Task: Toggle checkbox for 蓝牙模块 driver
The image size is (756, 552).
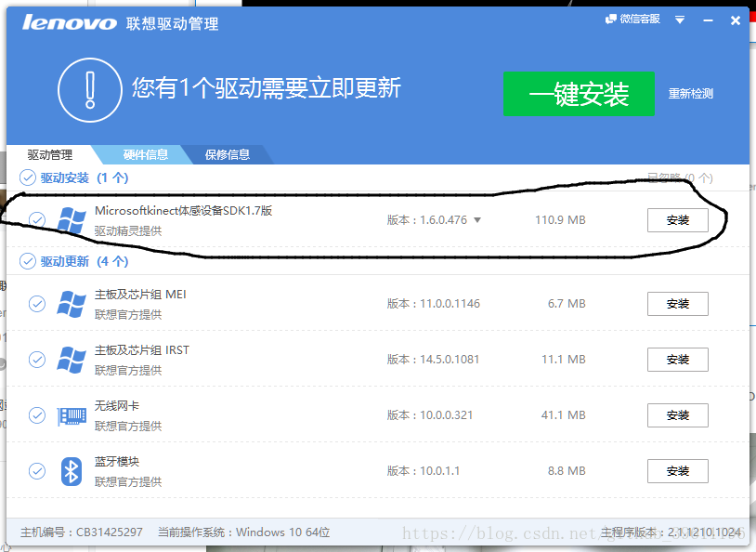Action: tap(37, 470)
